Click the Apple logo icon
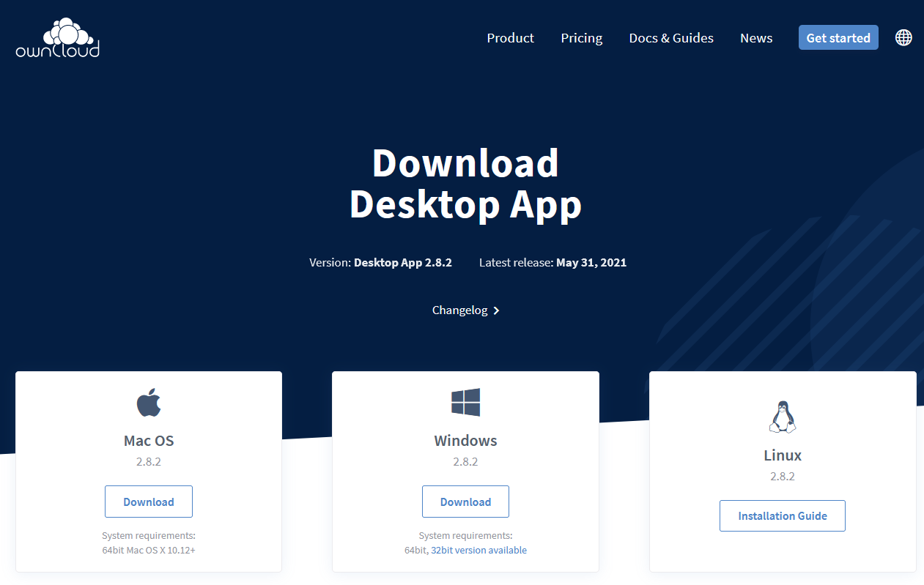The image size is (924, 585). click(x=149, y=403)
